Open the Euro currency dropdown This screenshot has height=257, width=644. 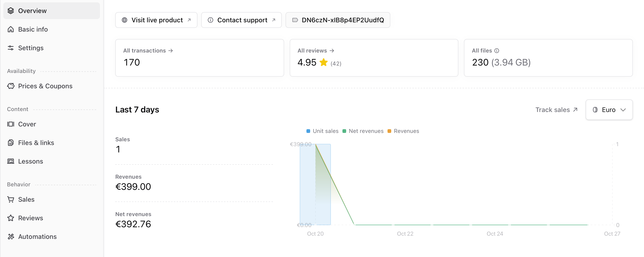pos(609,109)
